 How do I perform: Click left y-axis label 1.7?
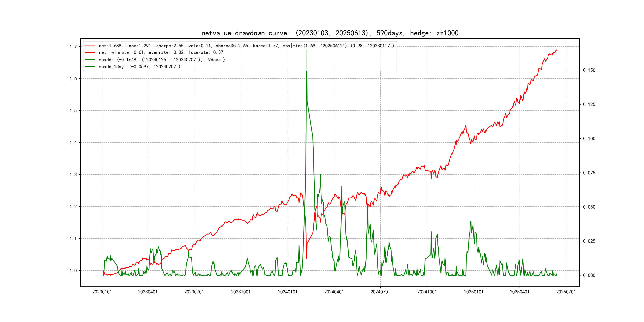click(73, 47)
